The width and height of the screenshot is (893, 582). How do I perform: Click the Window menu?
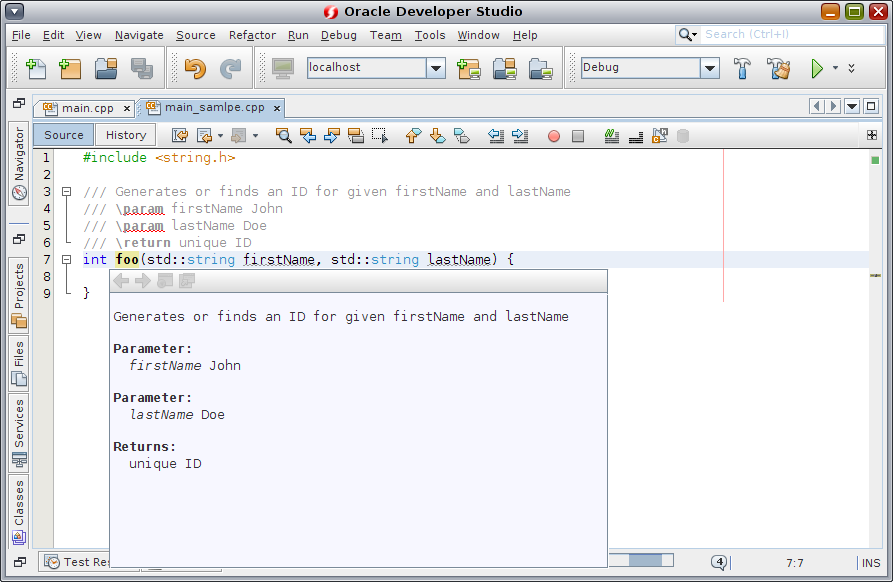478,35
